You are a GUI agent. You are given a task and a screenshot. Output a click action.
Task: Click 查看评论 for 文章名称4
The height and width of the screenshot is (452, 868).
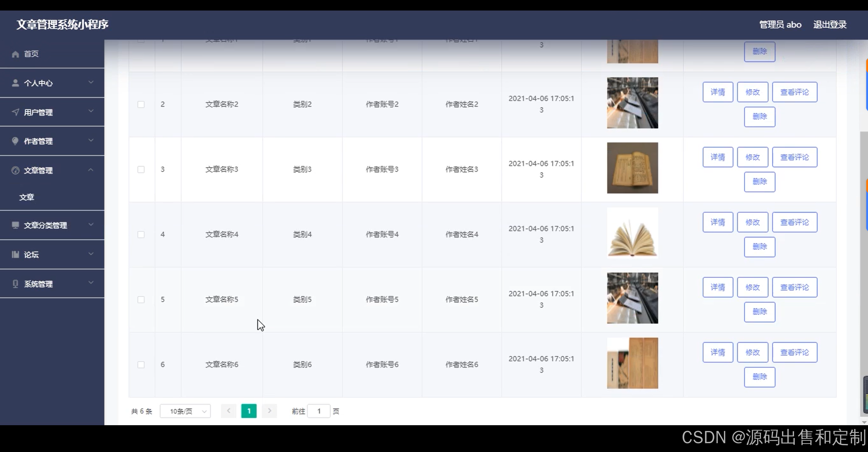[795, 222]
